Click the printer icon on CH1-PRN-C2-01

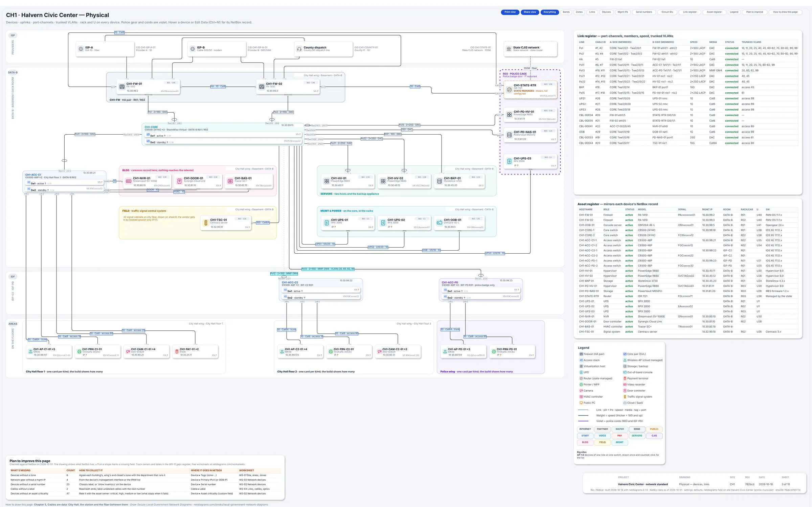(x=331, y=352)
